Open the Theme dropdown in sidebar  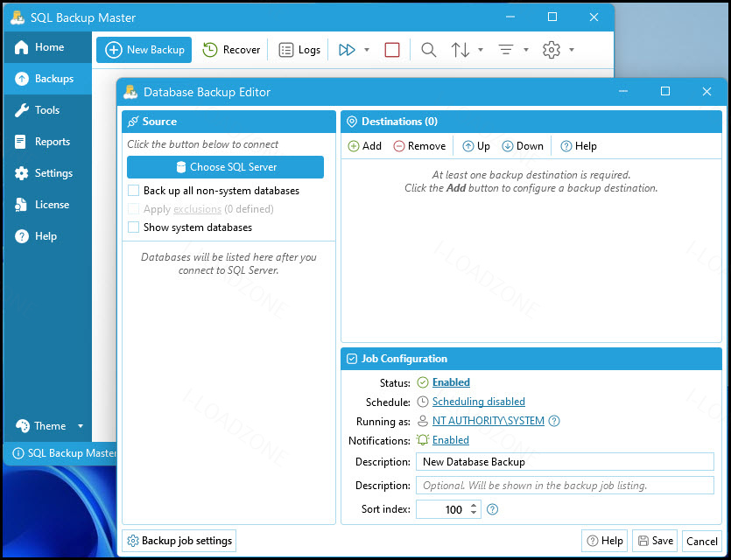(48, 426)
